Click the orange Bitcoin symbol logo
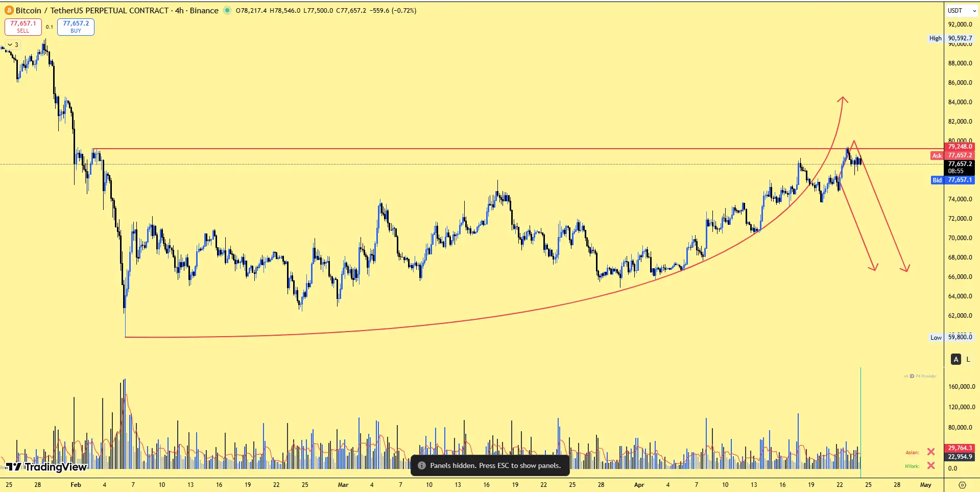The width and height of the screenshot is (980, 492). point(9,10)
